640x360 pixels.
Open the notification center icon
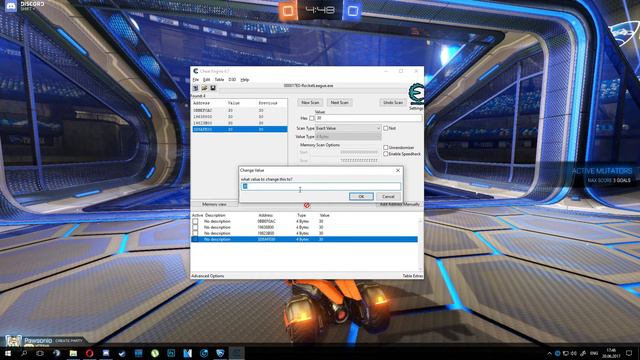point(629,353)
